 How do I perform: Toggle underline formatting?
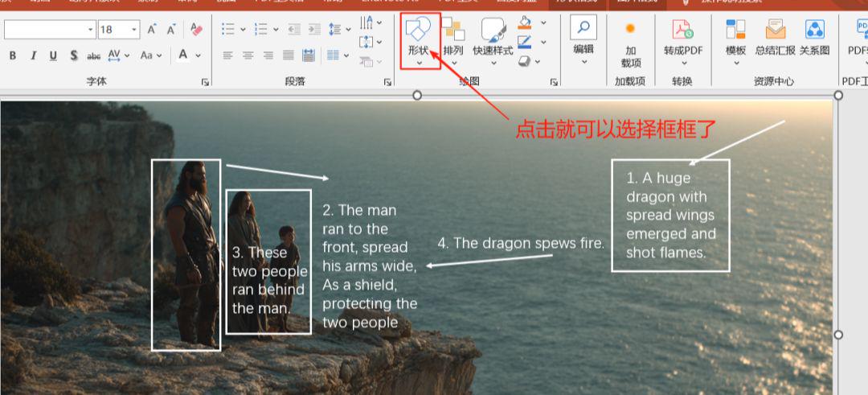click(53, 56)
